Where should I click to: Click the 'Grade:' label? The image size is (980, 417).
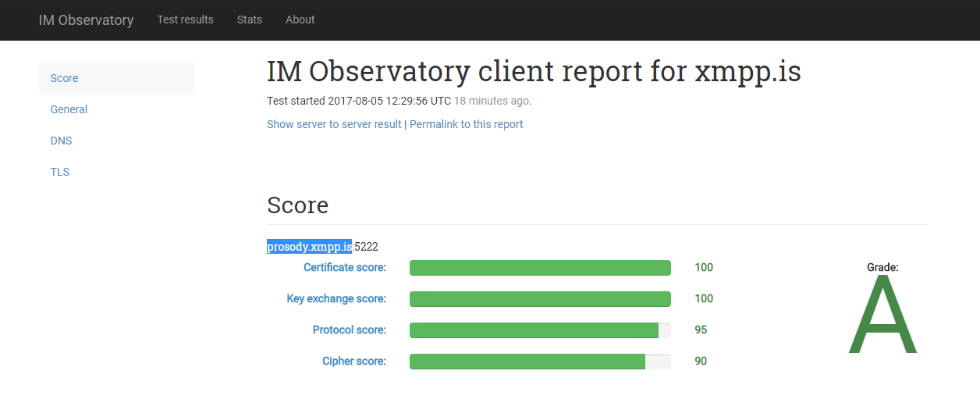[x=882, y=267]
